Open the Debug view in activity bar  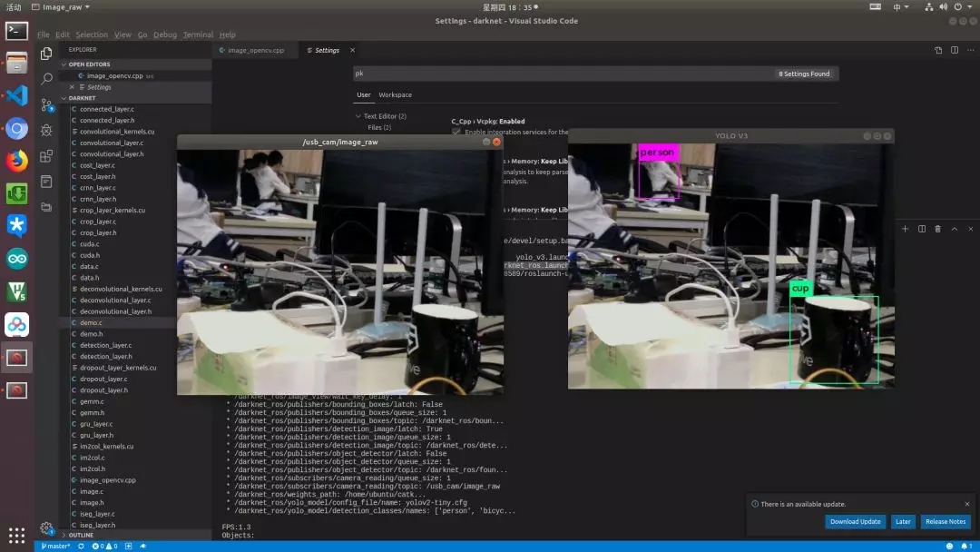[x=46, y=131]
